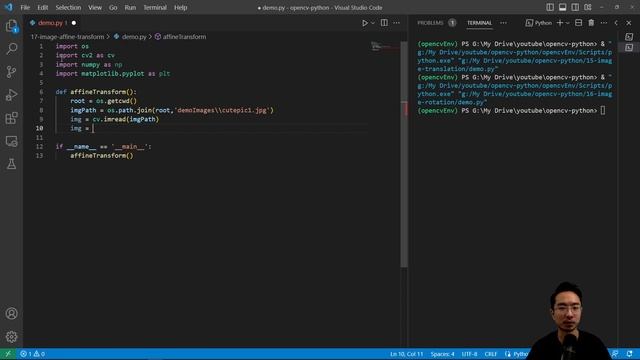
Task: Show more panel tabs ellipsis
Action: point(503,23)
